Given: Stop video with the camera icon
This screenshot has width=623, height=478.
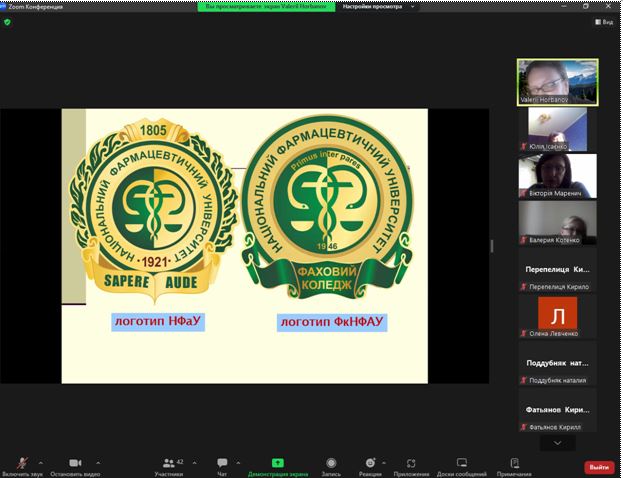Looking at the screenshot, I should point(75,463).
